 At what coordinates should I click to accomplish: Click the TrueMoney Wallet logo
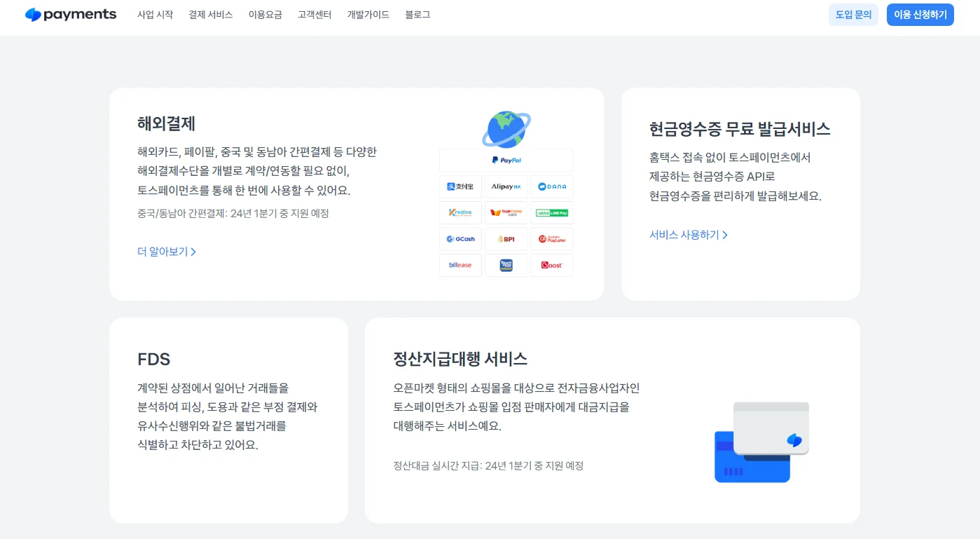click(x=506, y=212)
